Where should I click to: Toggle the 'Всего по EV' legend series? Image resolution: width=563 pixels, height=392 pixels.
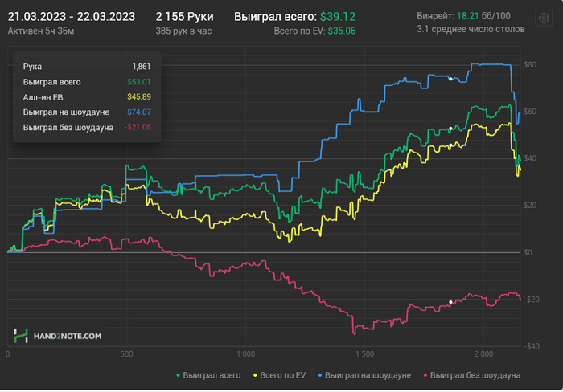point(279,375)
